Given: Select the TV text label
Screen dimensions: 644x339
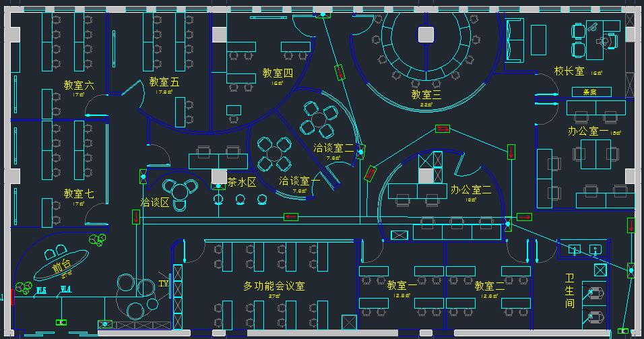Looking at the screenshot, I should (162, 282).
